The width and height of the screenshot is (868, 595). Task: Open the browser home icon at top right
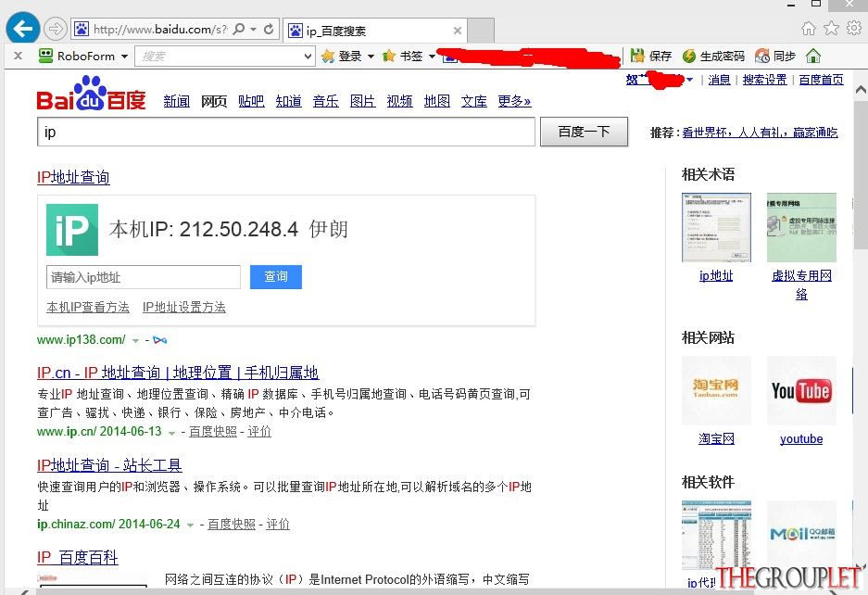point(808,28)
